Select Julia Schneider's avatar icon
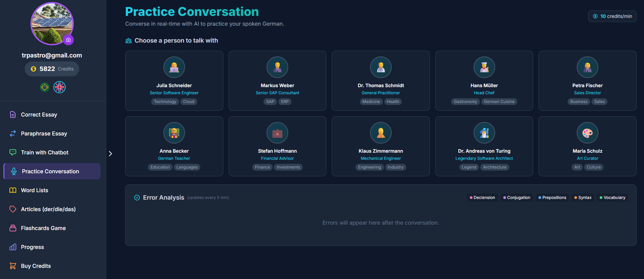Viewport: 644px width, 279px height. coord(174,67)
